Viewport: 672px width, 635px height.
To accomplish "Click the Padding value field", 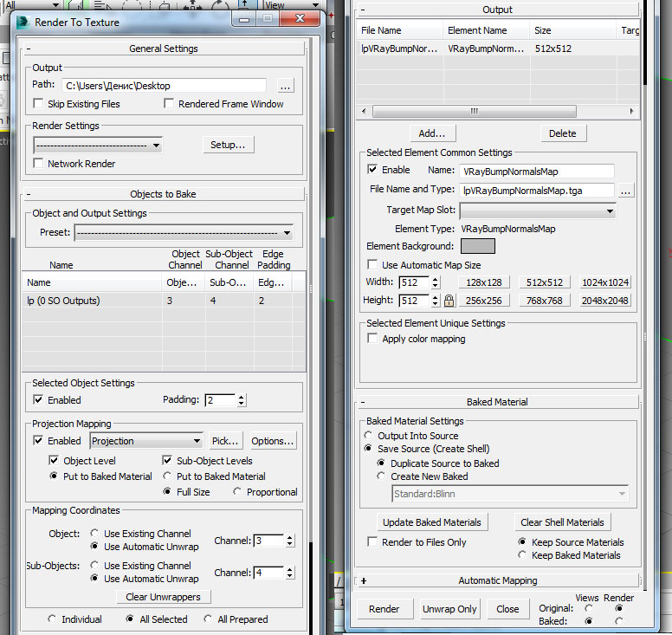I will [220, 400].
